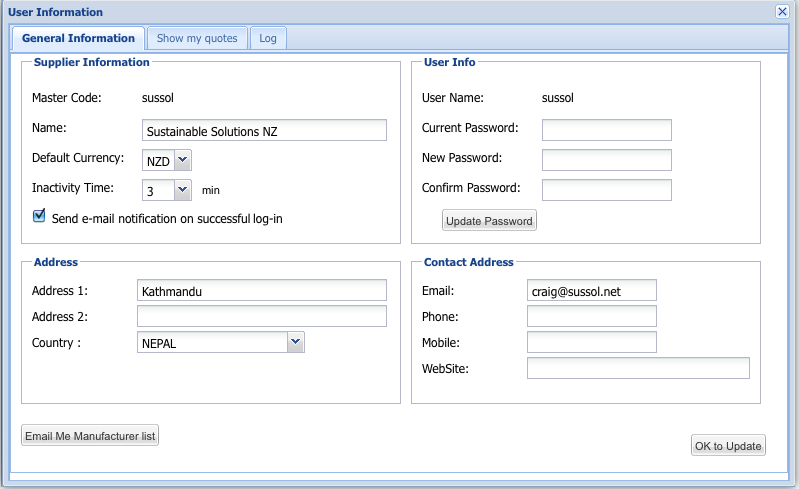The width and height of the screenshot is (799, 489).
Task: Select the General Information tab
Action: 78,38
